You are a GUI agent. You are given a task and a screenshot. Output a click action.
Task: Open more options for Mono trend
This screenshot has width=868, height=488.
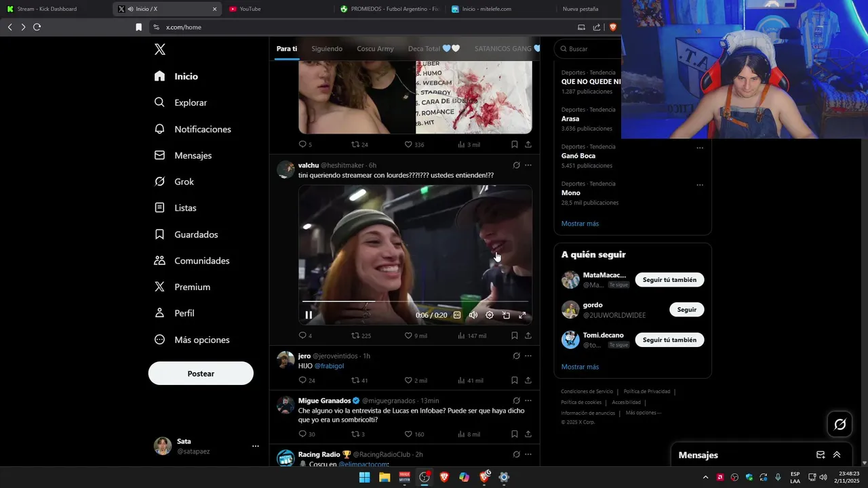point(700,185)
